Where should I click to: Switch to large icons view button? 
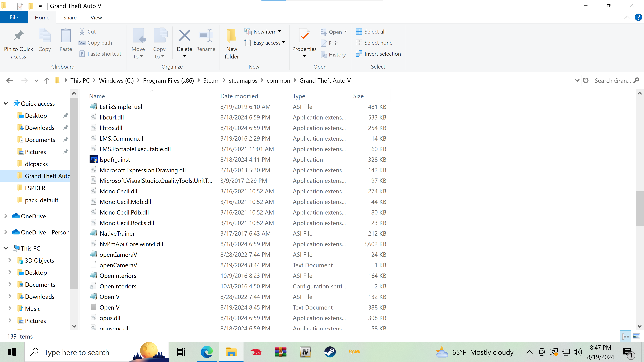click(636, 336)
